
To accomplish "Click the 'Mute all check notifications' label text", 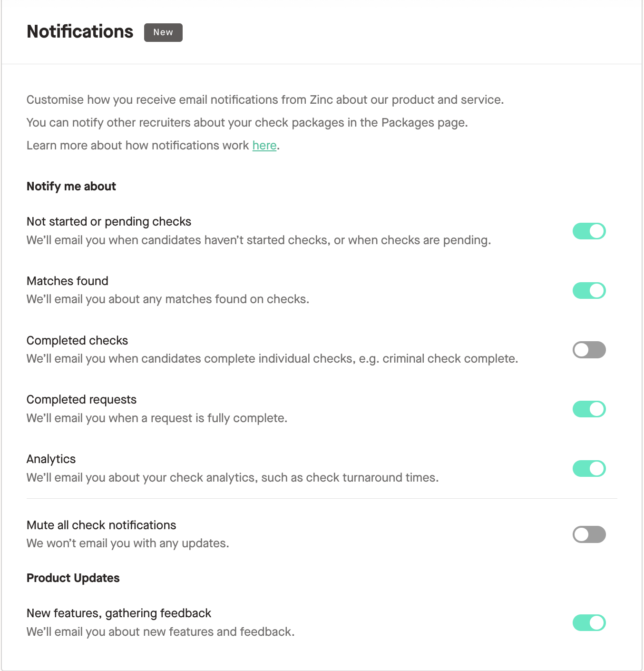I will point(101,525).
